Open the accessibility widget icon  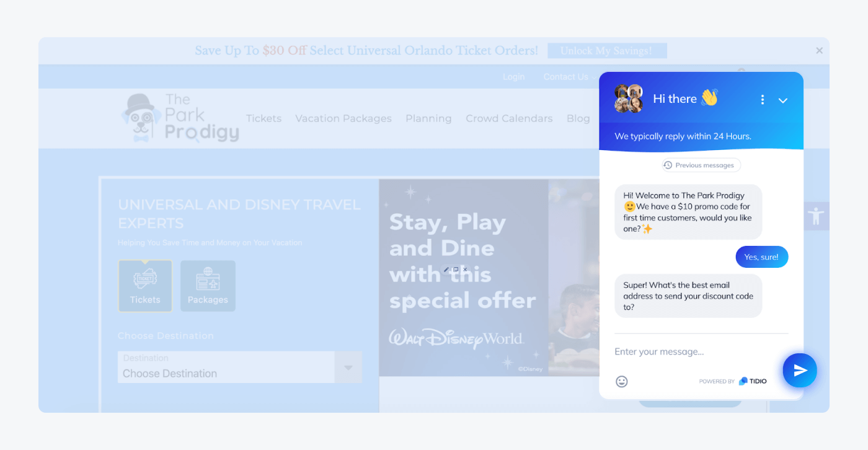tap(817, 216)
